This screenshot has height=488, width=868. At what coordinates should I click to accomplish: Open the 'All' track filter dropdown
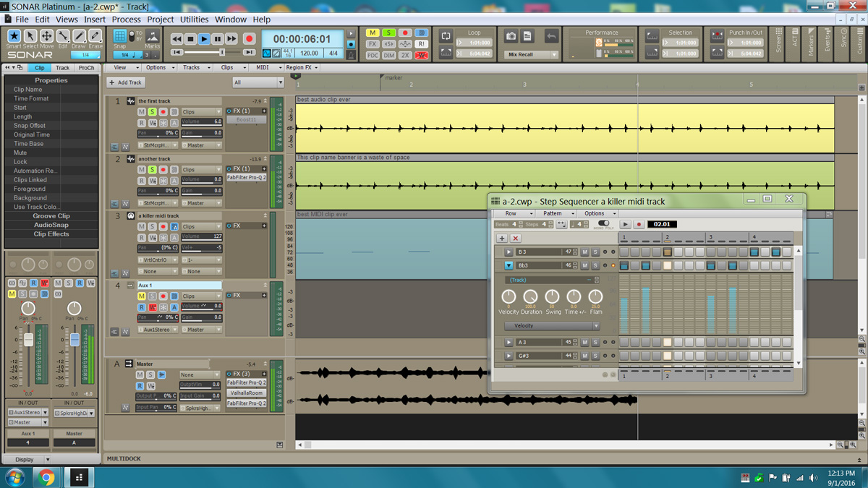[258, 83]
